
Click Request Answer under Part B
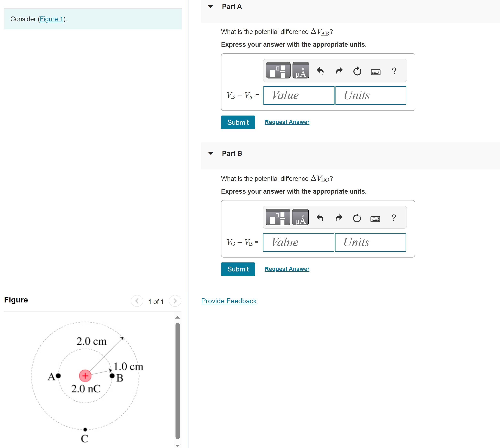click(x=287, y=269)
